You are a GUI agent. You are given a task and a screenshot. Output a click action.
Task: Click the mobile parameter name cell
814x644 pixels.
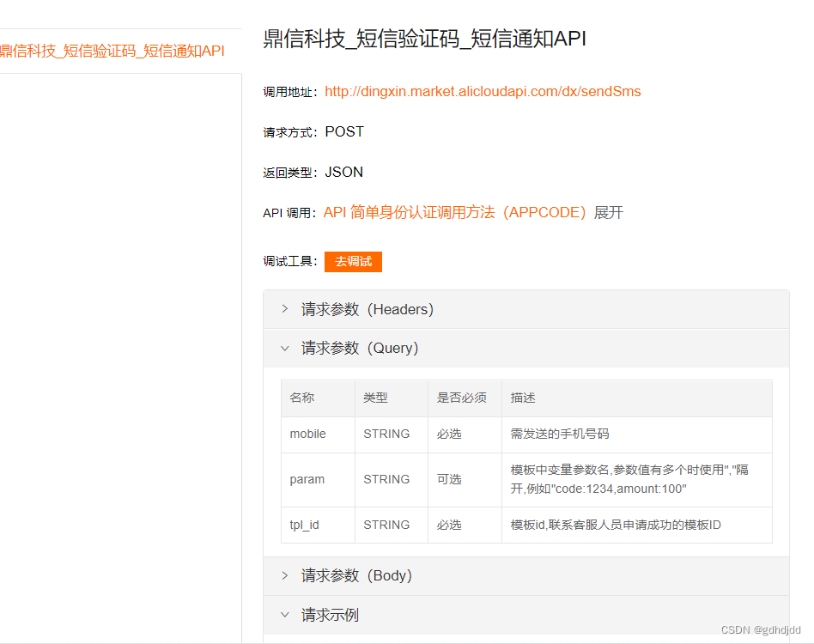tap(308, 434)
